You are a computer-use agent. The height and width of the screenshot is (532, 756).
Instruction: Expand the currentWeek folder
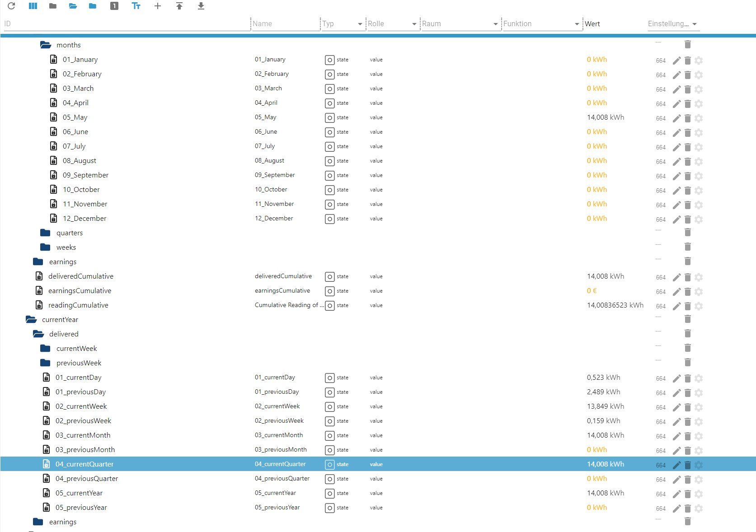point(45,348)
